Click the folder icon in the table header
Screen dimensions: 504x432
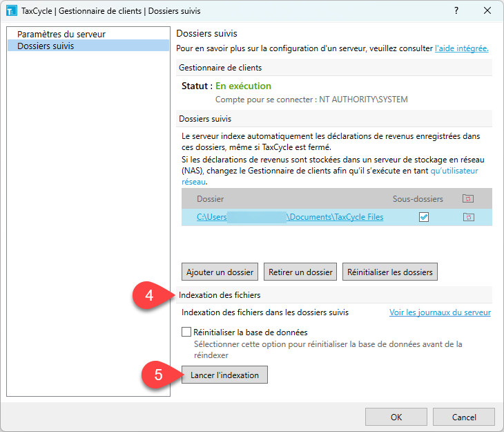click(x=468, y=198)
